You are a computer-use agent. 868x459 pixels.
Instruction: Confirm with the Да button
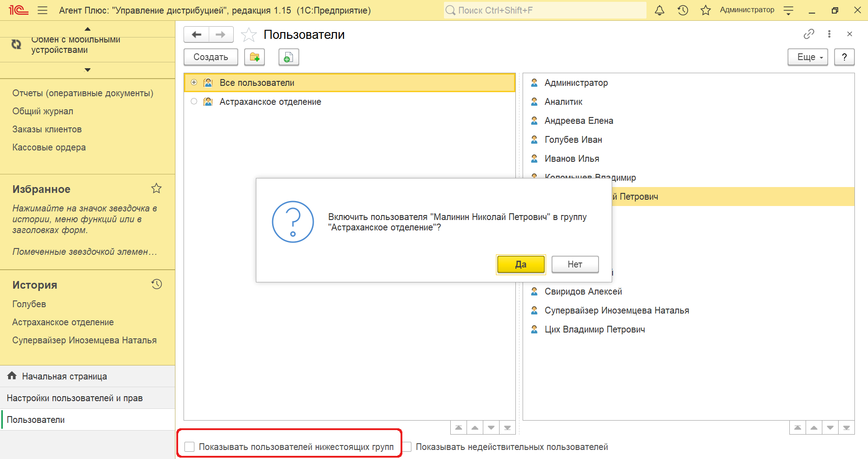pos(520,265)
